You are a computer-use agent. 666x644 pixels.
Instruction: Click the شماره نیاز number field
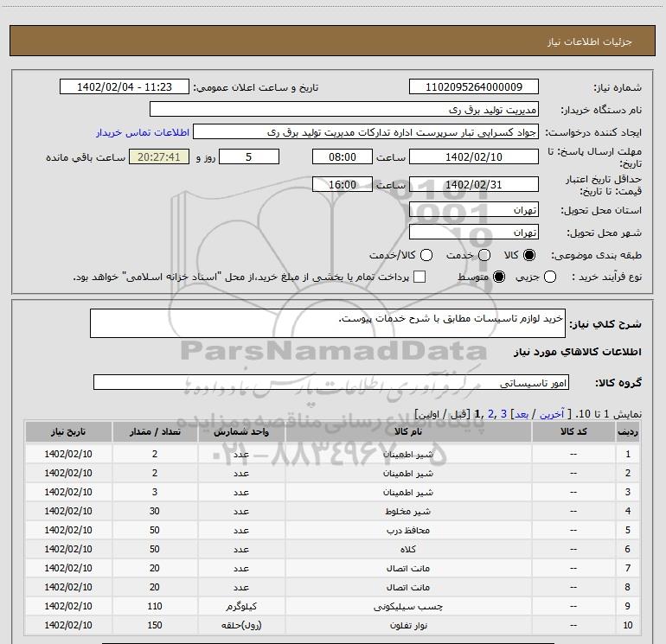(474, 86)
